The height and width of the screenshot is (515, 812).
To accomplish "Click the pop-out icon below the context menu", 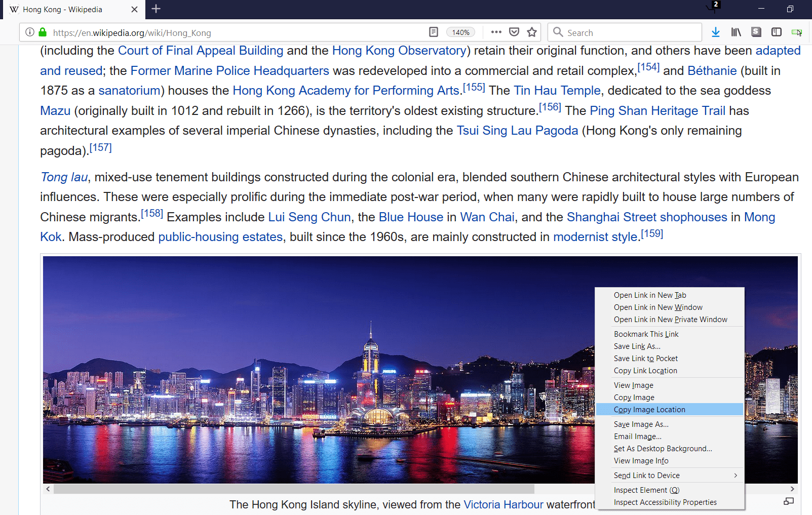I will [789, 501].
